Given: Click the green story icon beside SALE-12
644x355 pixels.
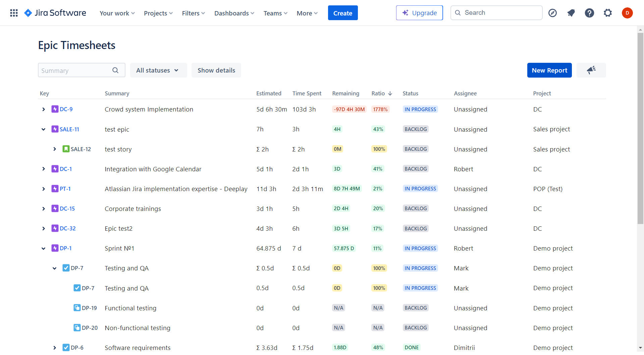Looking at the screenshot, I should click(66, 149).
